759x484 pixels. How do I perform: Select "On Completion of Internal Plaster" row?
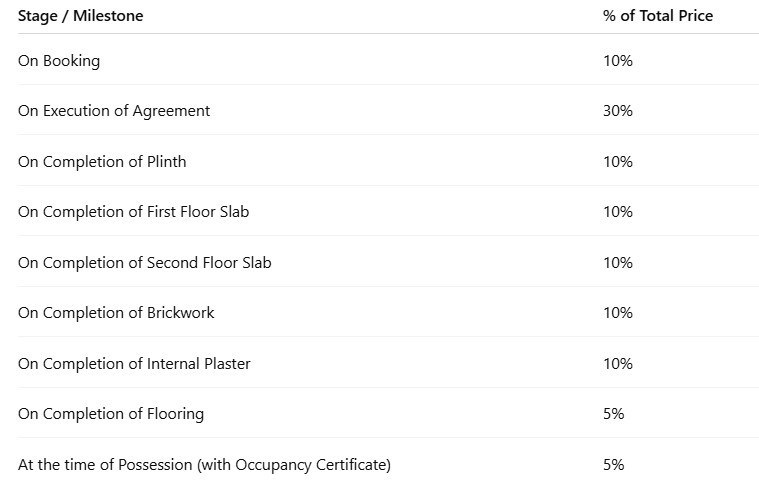(x=134, y=364)
